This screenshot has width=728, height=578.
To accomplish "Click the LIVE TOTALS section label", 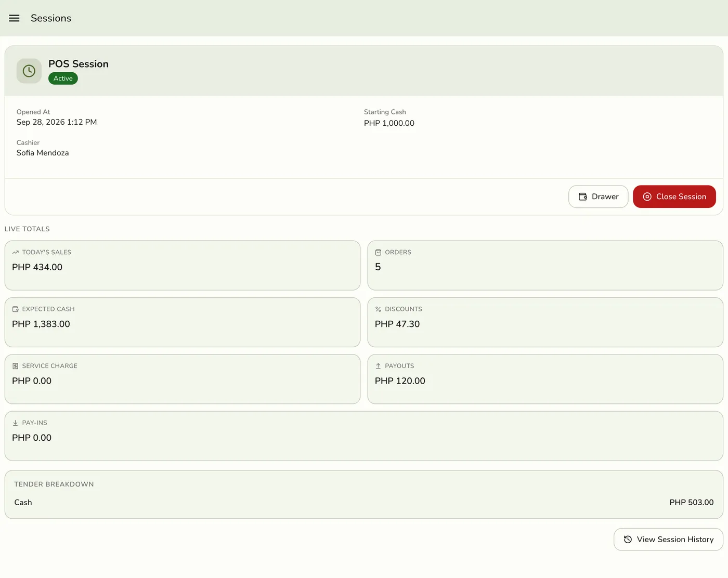I will pos(27,229).
